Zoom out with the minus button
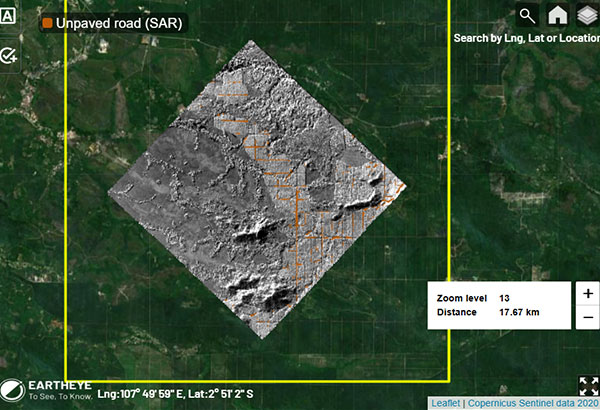 pyautogui.click(x=588, y=318)
